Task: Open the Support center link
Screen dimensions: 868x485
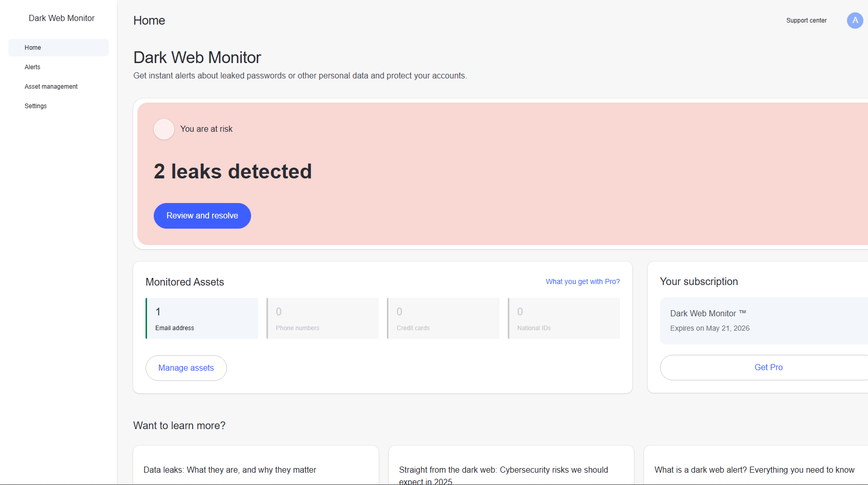Action: [x=807, y=21]
